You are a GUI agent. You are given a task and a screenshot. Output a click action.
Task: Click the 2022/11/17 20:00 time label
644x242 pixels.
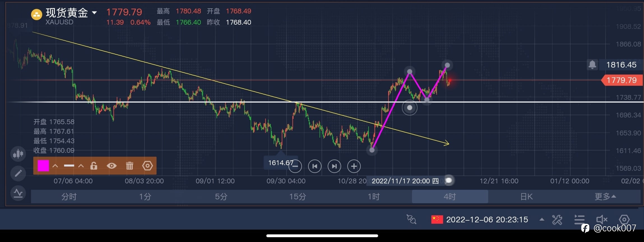tap(405, 181)
